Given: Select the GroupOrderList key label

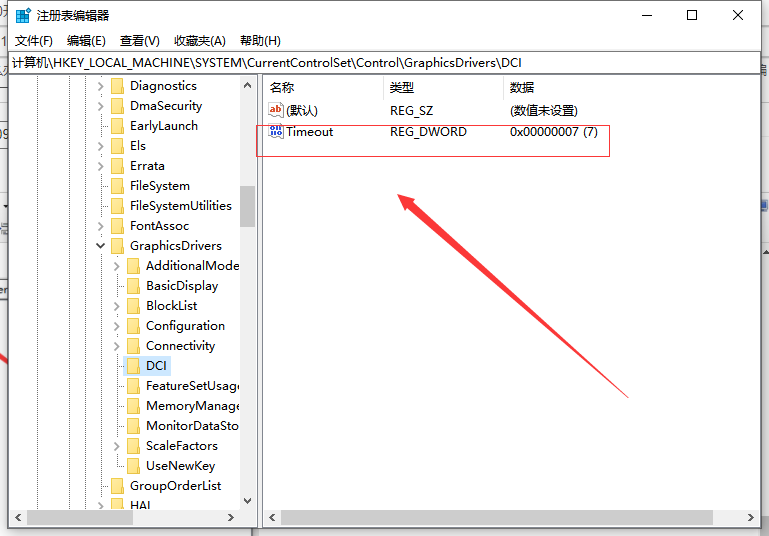Looking at the screenshot, I should point(176,486).
